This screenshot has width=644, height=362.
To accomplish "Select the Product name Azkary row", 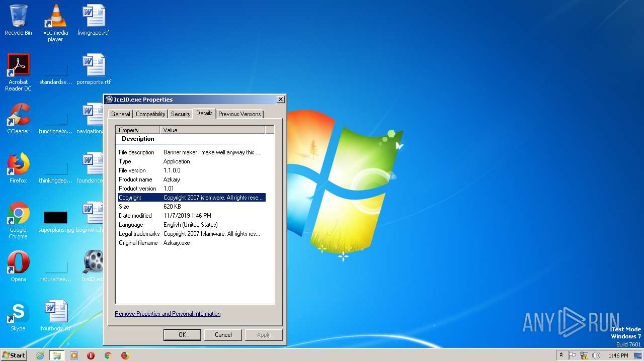I will tap(192, 179).
